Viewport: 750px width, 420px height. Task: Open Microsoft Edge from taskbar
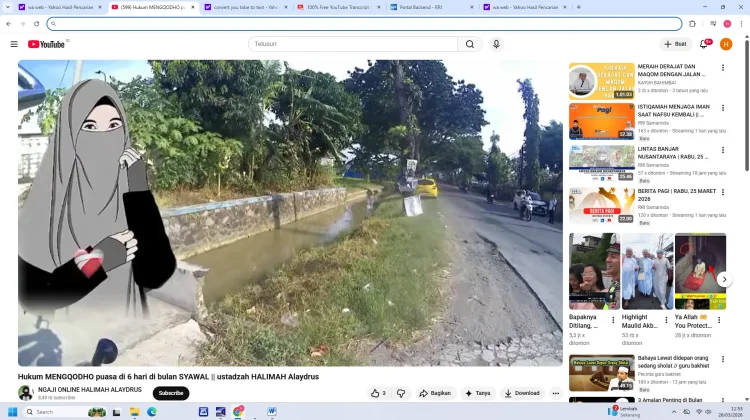152,412
